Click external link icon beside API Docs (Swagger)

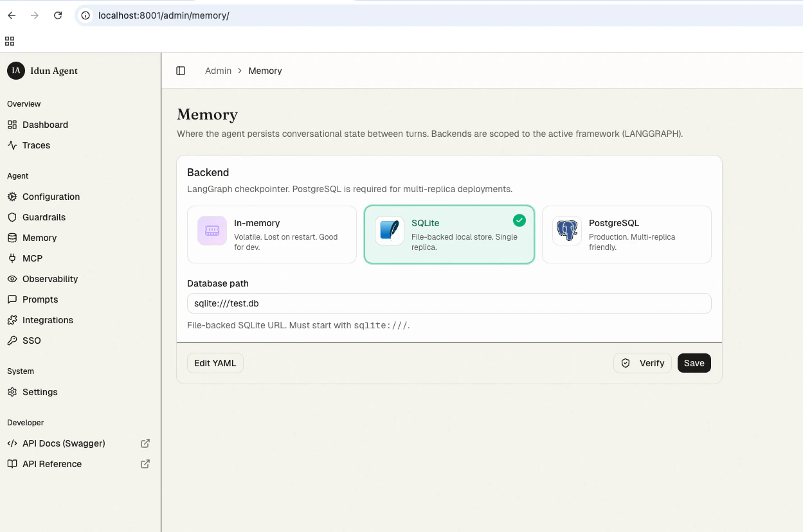point(145,443)
